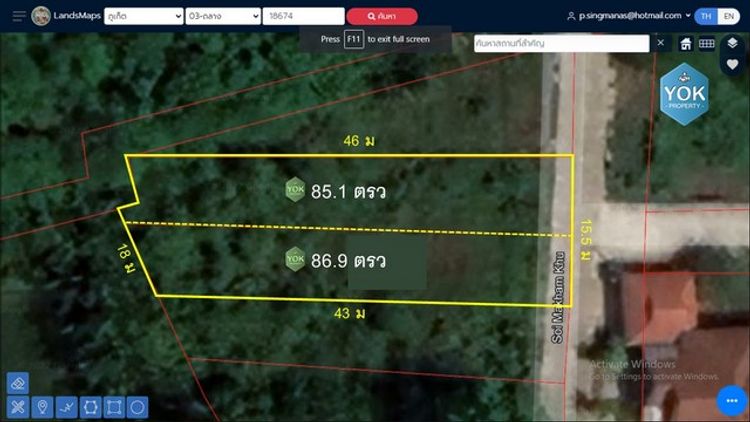Switch language to TH
This screenshot has height=422, width=750.
[x=707, y=16]
